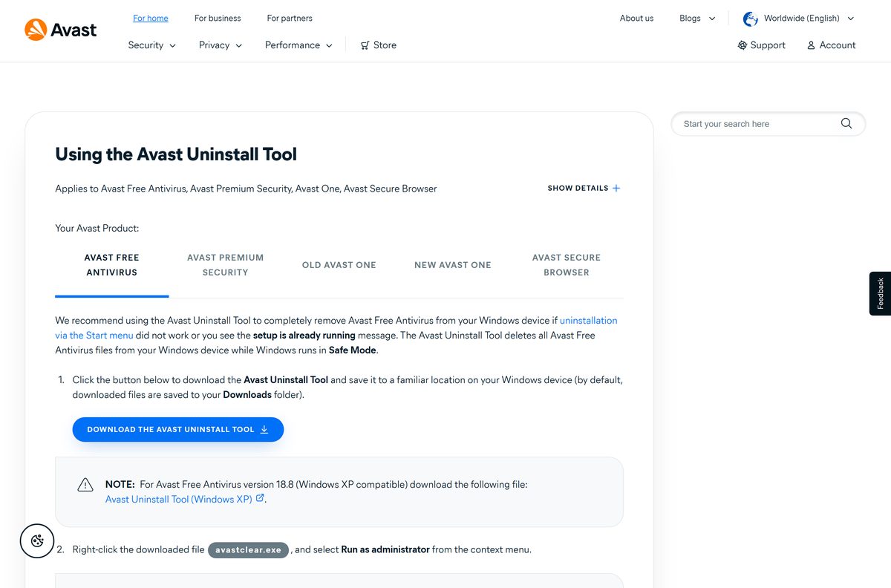Click the Store cart icon
Screen dimensions: 891x588
click(x=365, y=45)
